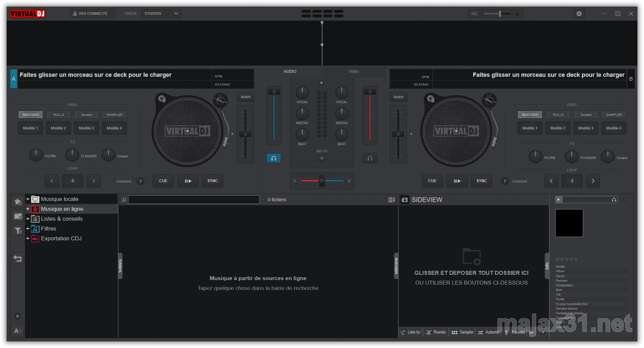This screenshot has height=348, width=644.
Task: Click the round dot icon in sidebar bottom
Action: [x=18, y=316]
